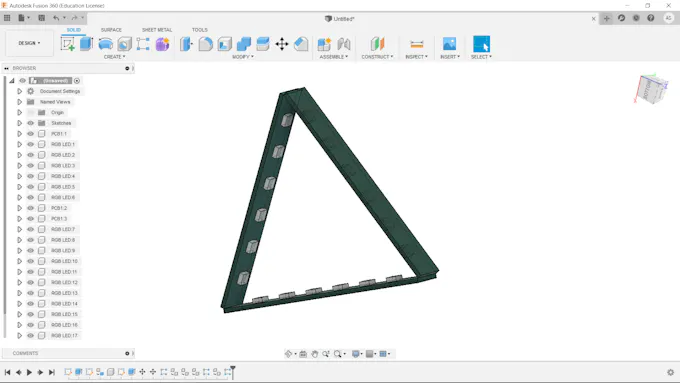The image size is (680, 383).
Task: Select the Measure tool icon
Action: pos(416,44)
